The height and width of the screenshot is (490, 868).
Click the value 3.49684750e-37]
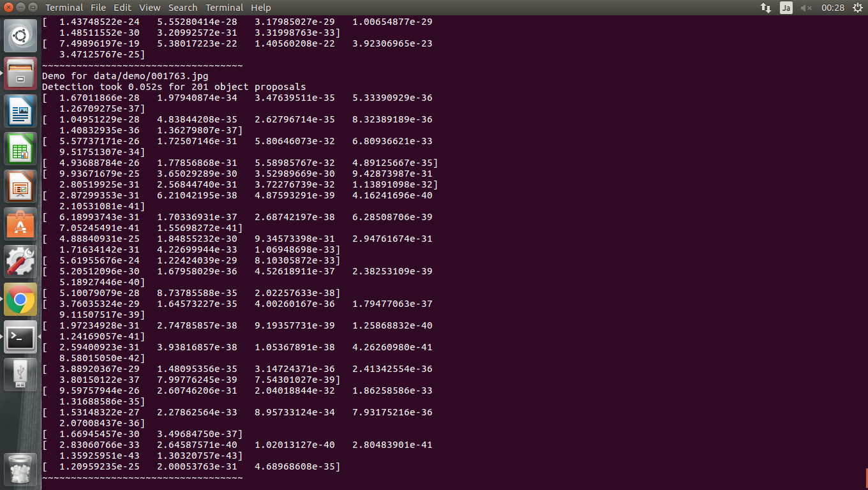coord(200,434)
